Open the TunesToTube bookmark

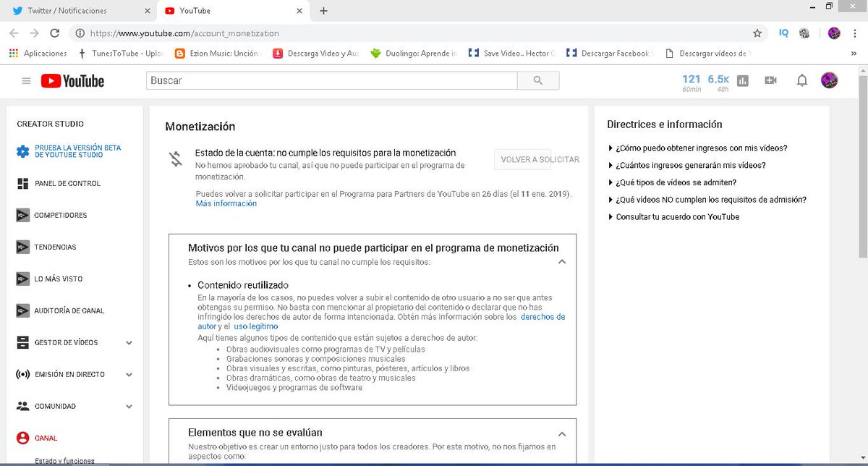pyautogui.click(x=121, y=54)
